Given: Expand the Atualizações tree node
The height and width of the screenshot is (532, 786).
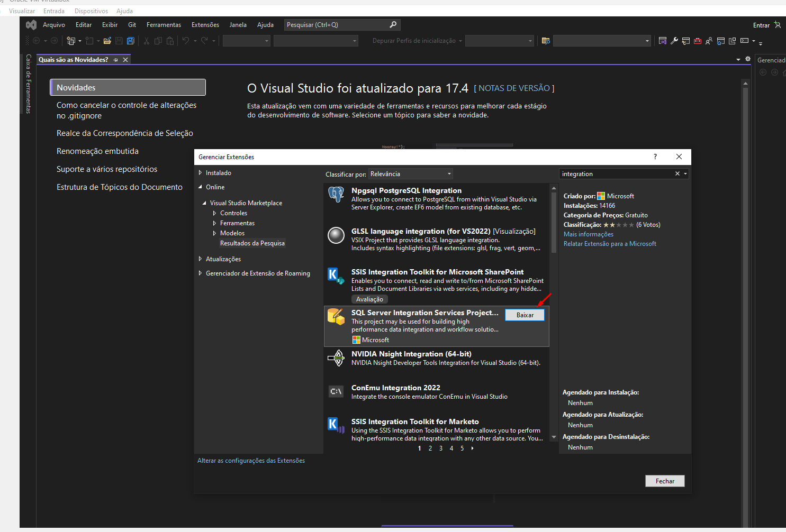Looking at the screenshot, I should tap(200, 259).
